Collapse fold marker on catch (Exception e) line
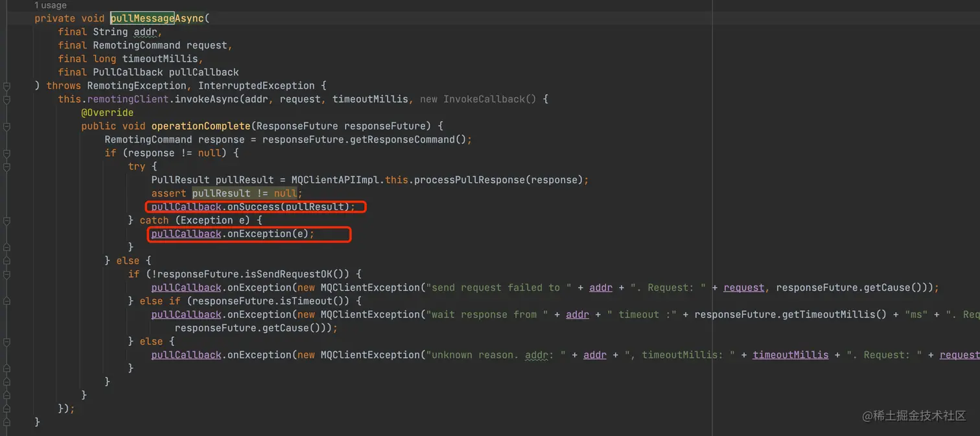Image resolution: width=980 pixels, height=436 pixels. [6, 220]
